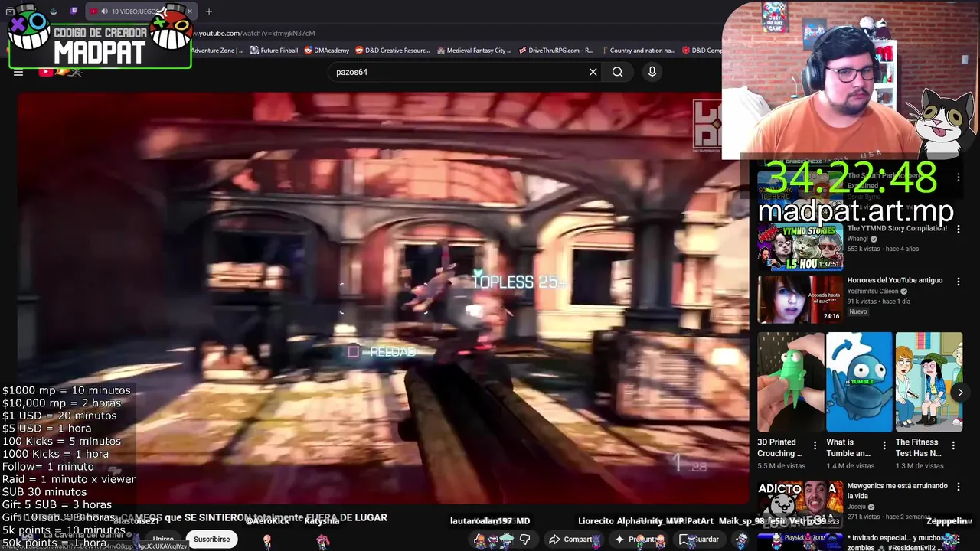980x551 pixels.
Task: Open 3D Printed Crouching short thumbnail
Action: point(790,382)
